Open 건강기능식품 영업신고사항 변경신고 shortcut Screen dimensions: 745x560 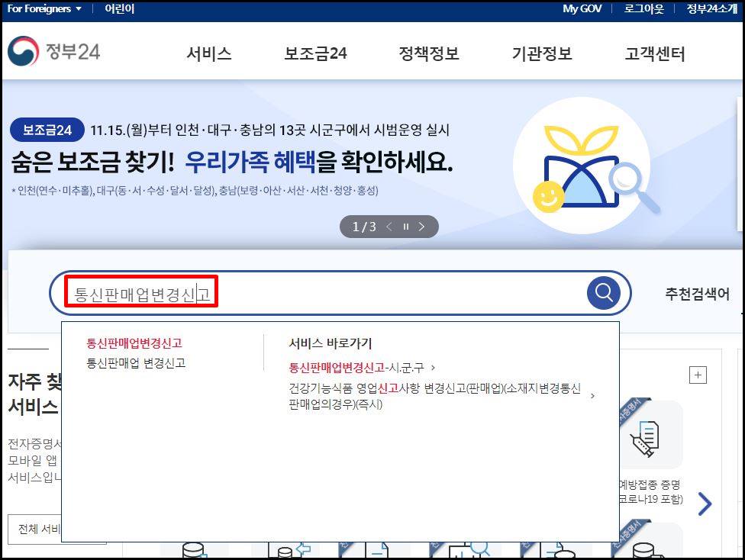[x=435, y=396]
